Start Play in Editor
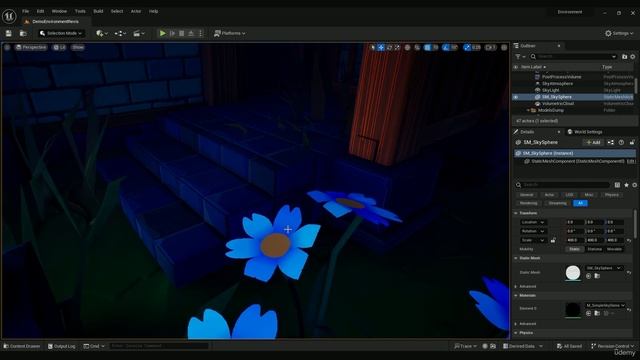 click(x=162, y=33)
